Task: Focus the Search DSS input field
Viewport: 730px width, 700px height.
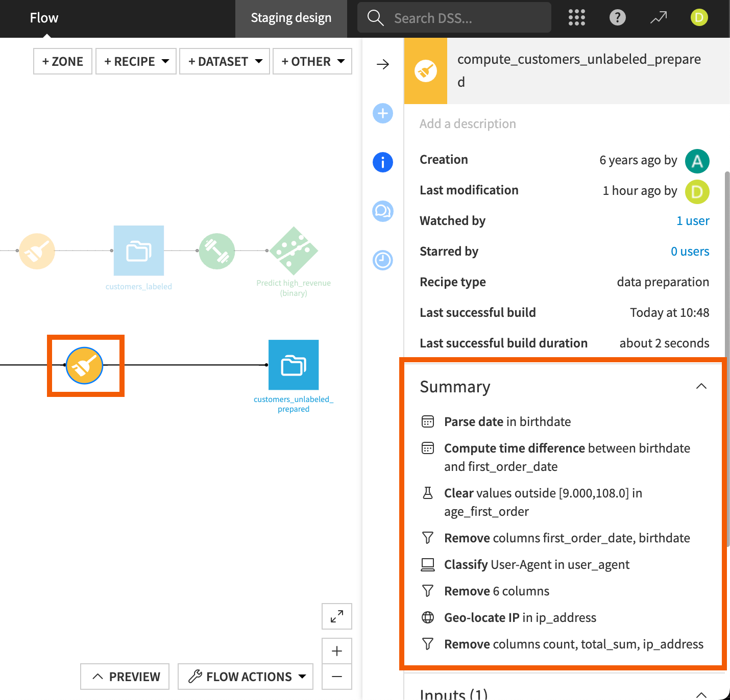Action: 454,18
